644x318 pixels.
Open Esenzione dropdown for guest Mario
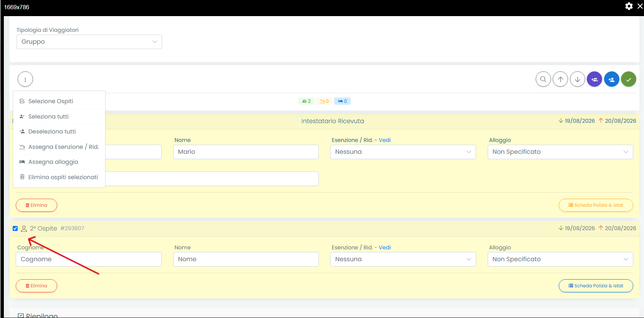(x=403, y=152)
